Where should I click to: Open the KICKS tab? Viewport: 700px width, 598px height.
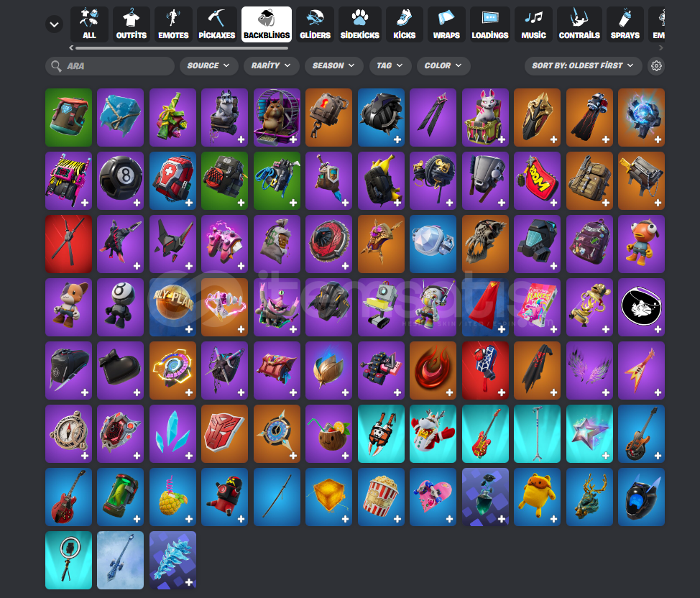tap(405, 24)
